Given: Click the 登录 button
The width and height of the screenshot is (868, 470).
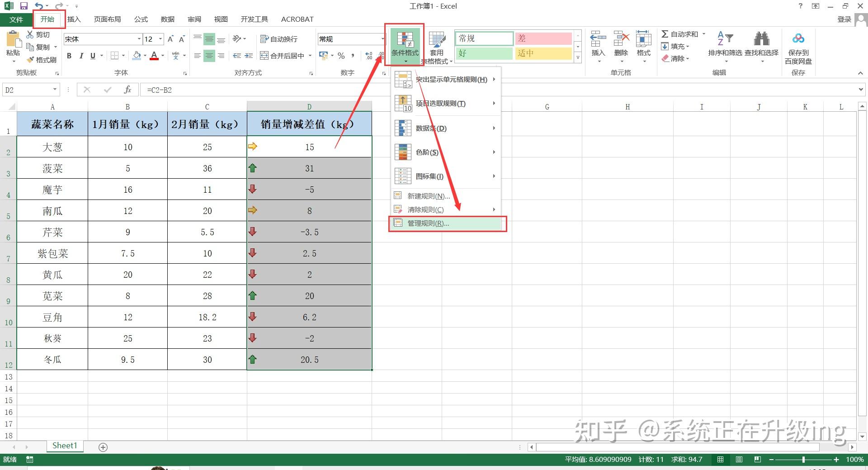Looking at the screenshot, I should point(844,19).
